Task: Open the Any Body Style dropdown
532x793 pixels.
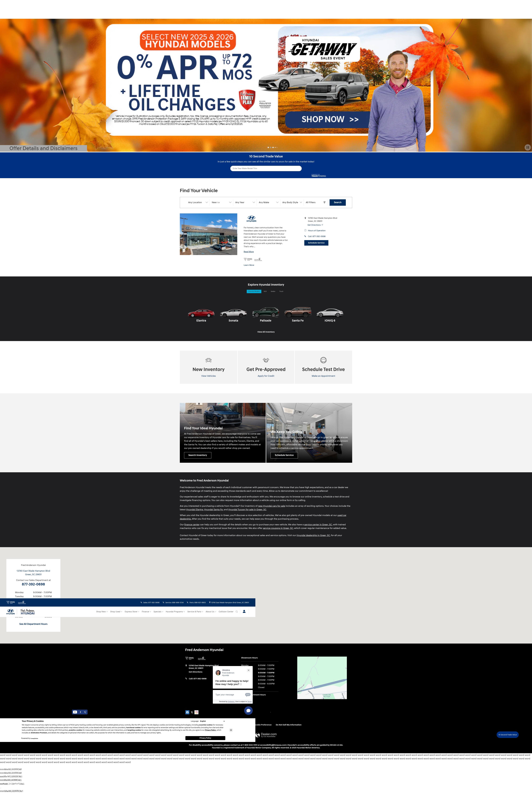Action: point(292,203)
